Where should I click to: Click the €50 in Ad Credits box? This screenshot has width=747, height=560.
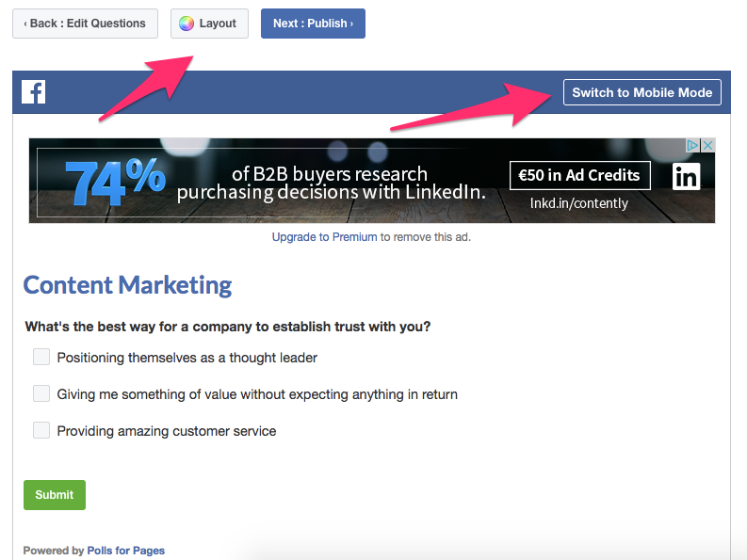(579, 175)
